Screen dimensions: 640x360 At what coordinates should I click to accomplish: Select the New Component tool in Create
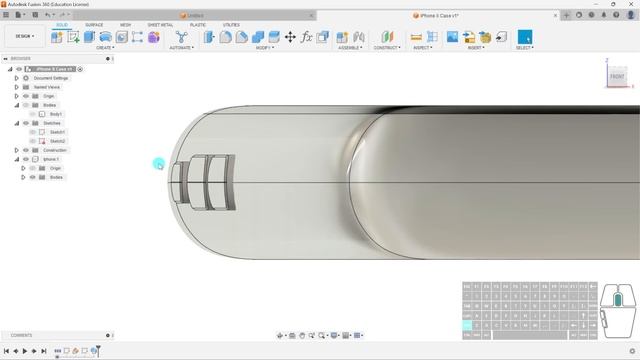click(57, 37)
